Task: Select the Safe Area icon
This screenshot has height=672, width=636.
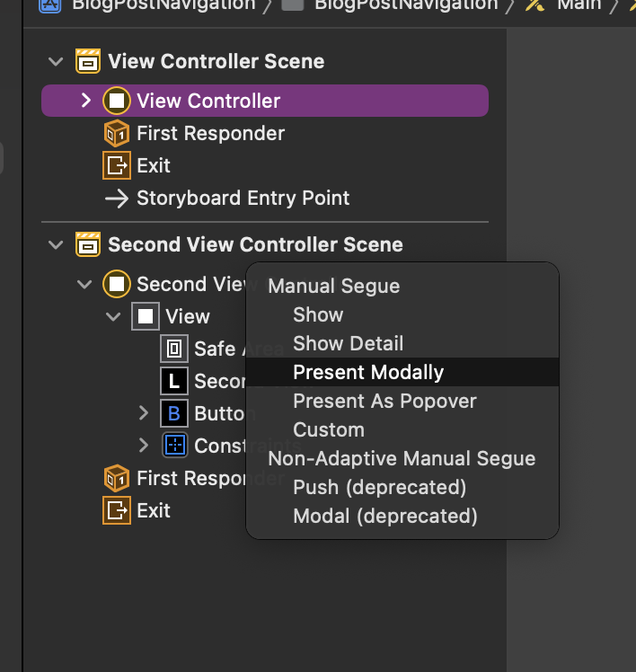Action: [174, 349]
